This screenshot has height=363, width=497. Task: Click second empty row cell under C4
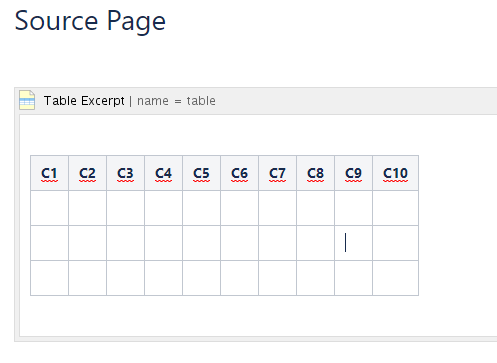(163, 243)
